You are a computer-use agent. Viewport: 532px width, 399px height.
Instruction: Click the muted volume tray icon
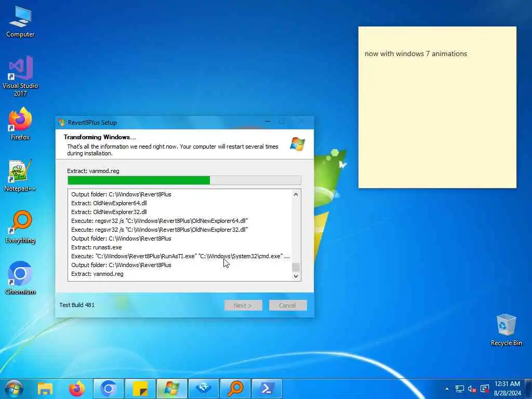tap(472, 389)
